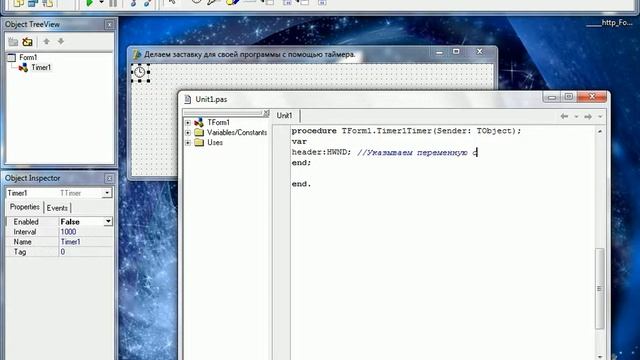The image size is (640, 360).
Task: Close the Code Explorer pane
Action: [266, 113]
